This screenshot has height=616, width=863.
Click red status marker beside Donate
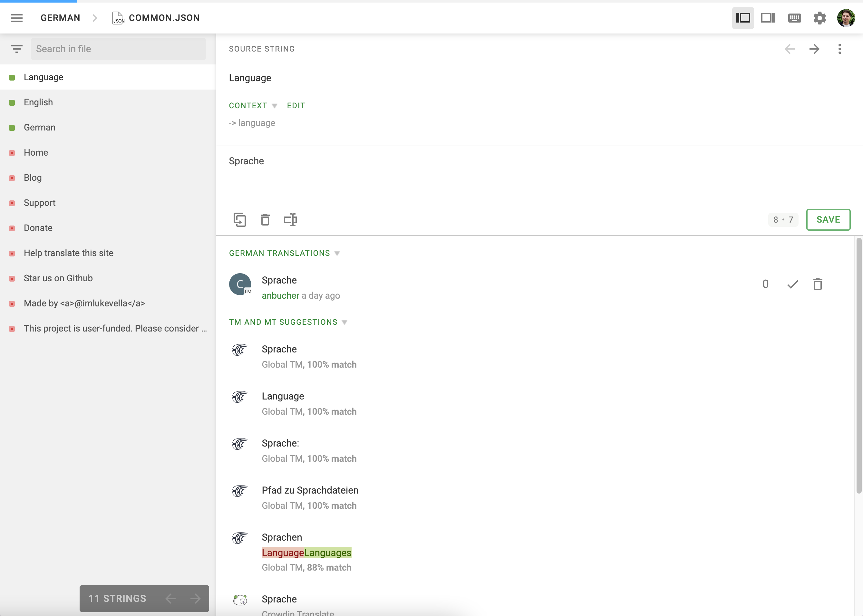pyautogui.click(x=12, y=228)
